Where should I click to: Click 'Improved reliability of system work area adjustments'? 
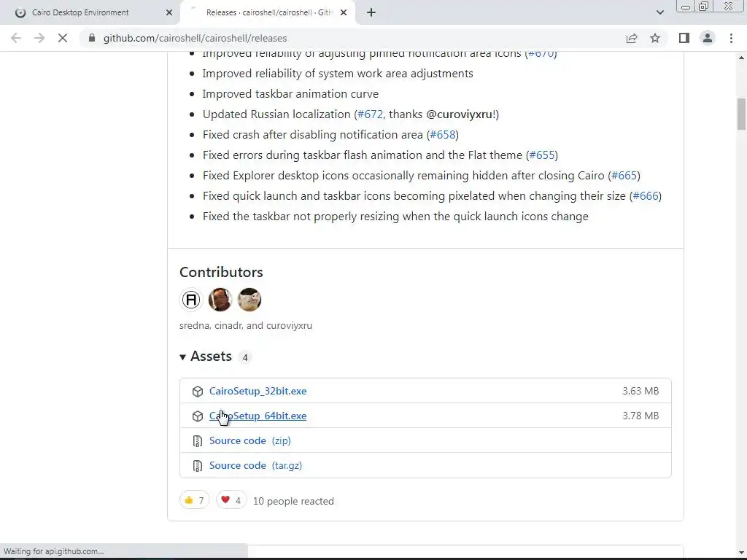pyautogui.click(x=338, y=74)
